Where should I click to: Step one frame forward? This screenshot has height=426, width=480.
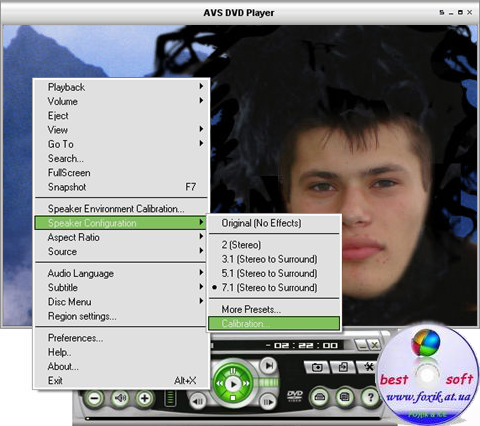point(268,401)
